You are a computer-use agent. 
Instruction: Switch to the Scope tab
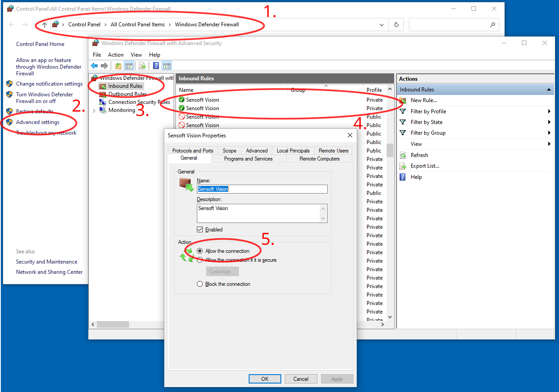[229, 151]
